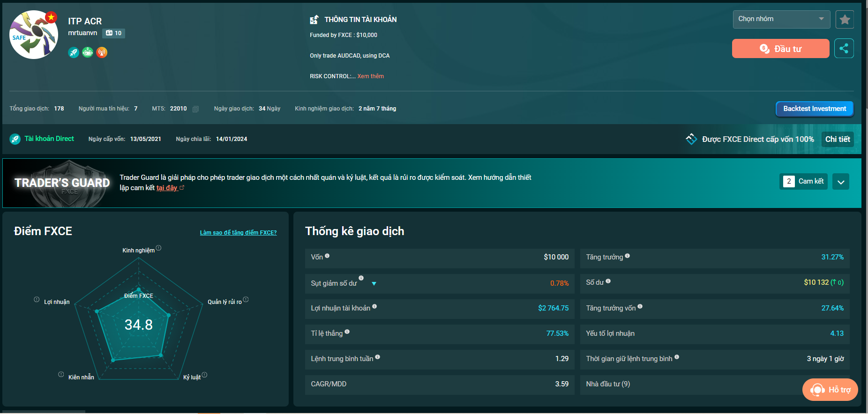Click the $2 764.75 profit value
868x414 pixels.
[x=554, y=308]
